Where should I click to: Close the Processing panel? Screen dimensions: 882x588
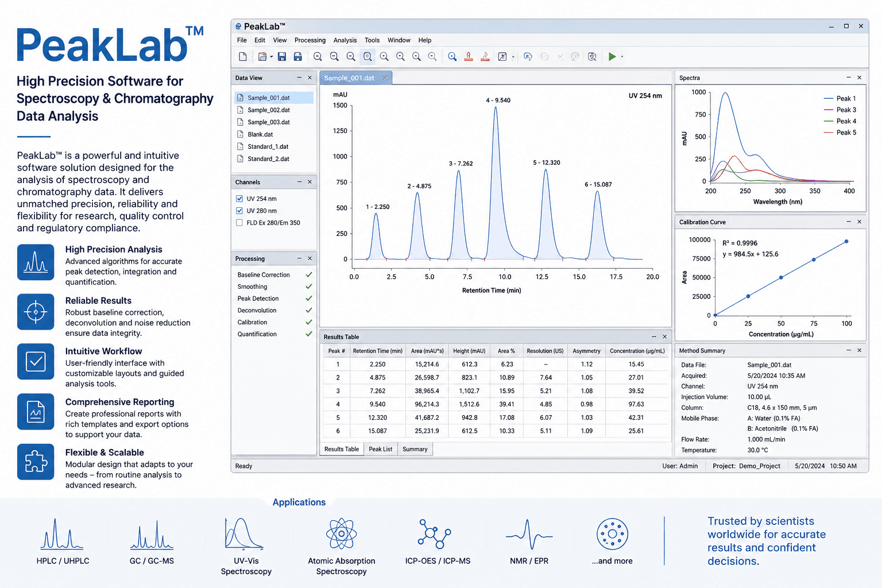(x=310, y=258)
